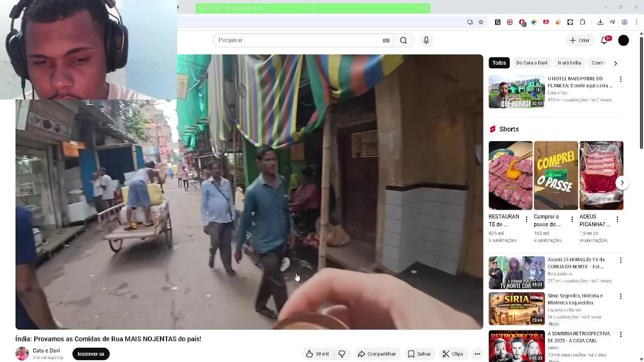Open the notifications bell
This screenshot has height=362, width=644.
(x=604, y=40)
